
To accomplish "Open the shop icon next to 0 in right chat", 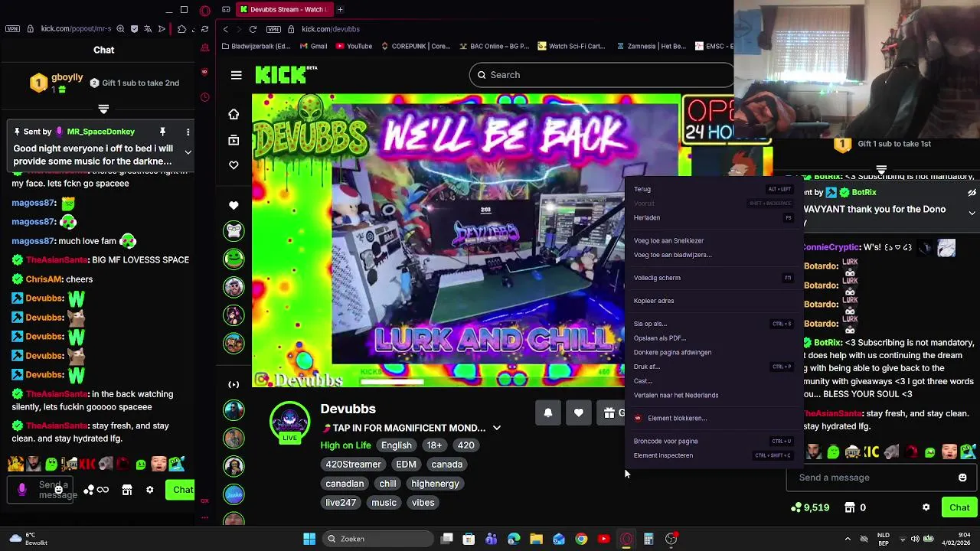I will point(850,507).
